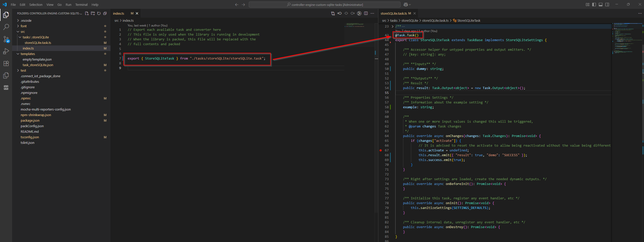This screenshot has height=242, width=644.
Task: Open the Terminal menu
Action: (81, 5)
